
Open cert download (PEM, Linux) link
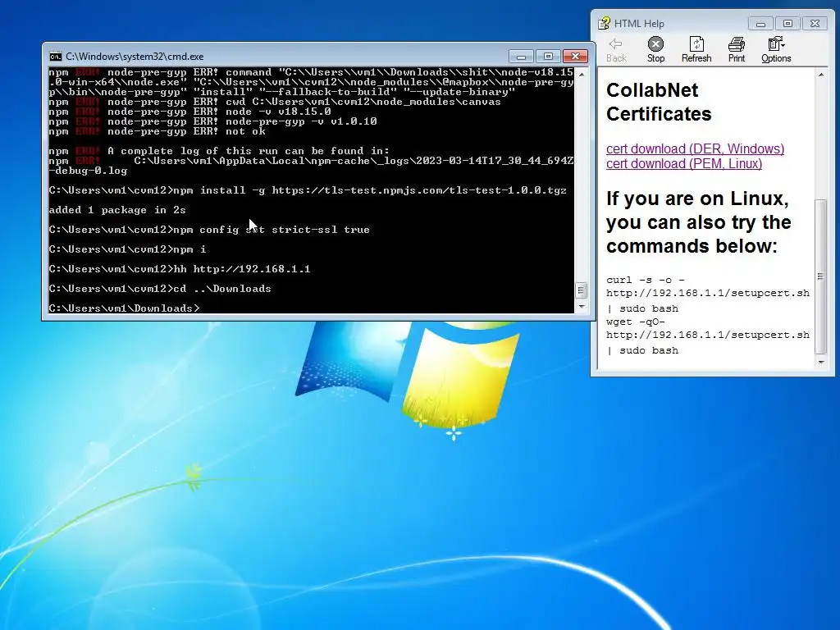pyautogui.click(x=684, y=163)
